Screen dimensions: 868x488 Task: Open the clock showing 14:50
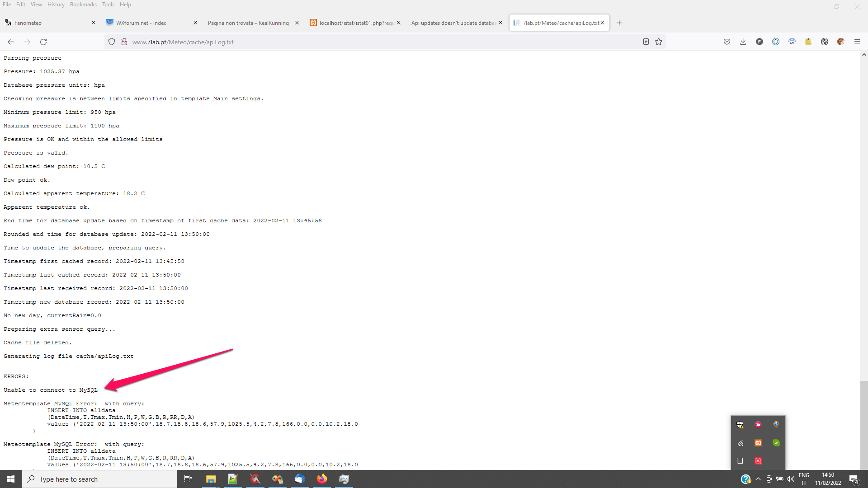tap(828, 479)
